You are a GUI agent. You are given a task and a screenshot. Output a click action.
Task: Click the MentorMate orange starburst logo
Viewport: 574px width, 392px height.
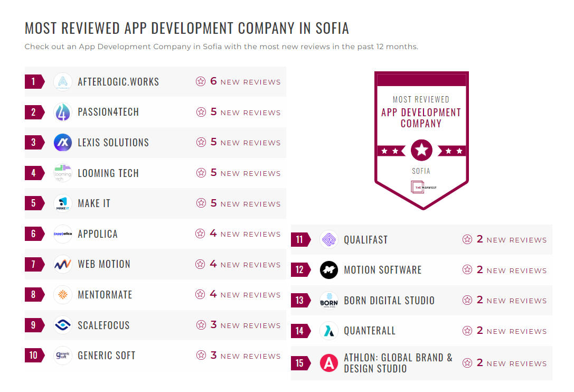point(63,295)
